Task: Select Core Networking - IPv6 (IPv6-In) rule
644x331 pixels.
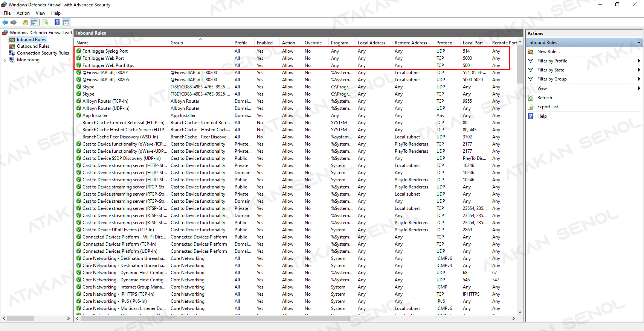Action: (x=296, y=301)
